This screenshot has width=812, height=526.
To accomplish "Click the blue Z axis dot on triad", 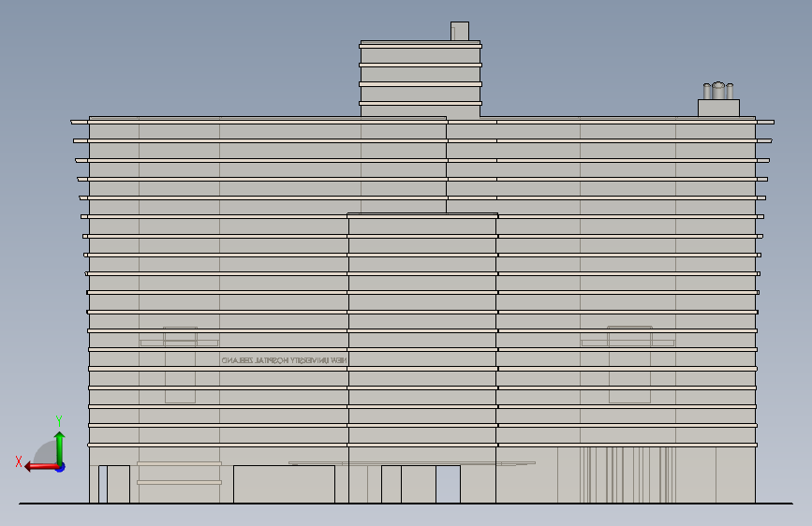I will tap(61, 467).
